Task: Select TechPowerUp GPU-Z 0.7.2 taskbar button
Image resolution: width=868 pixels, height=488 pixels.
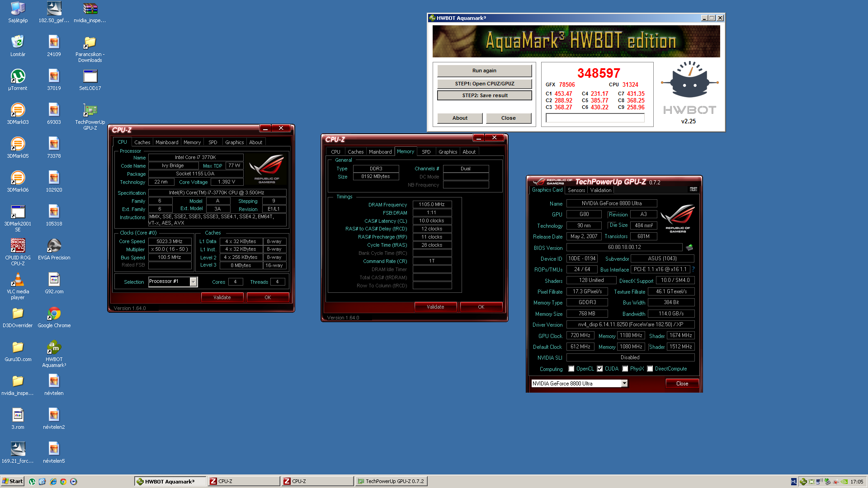Action: tap(391, 481)
